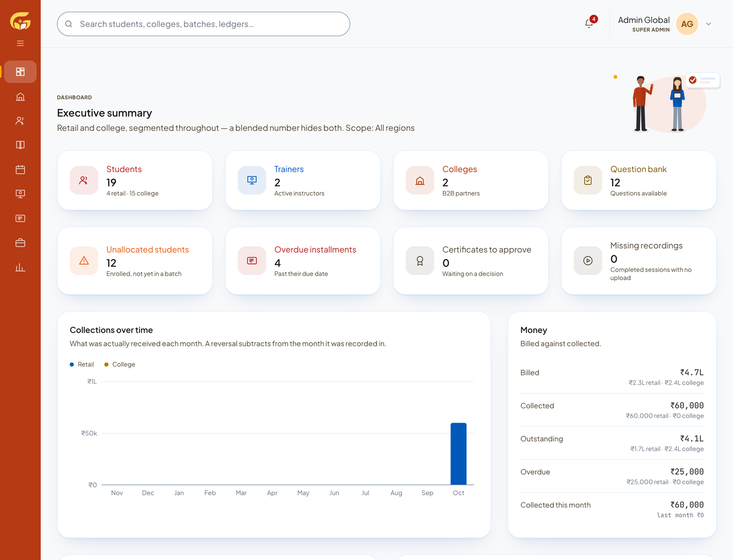Viewport: 733px width, 560px height.
Task: Click the Students card icon
Action: [84, 180]
